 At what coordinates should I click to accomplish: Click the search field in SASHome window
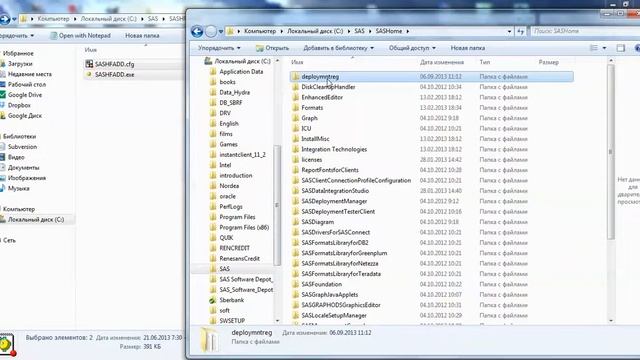(584, 31)
